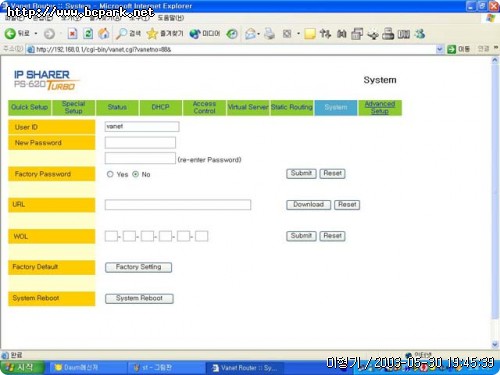Refresh the page using the green refresh icon
This screenshot has width=500, height=375.
tap(88, 33)
